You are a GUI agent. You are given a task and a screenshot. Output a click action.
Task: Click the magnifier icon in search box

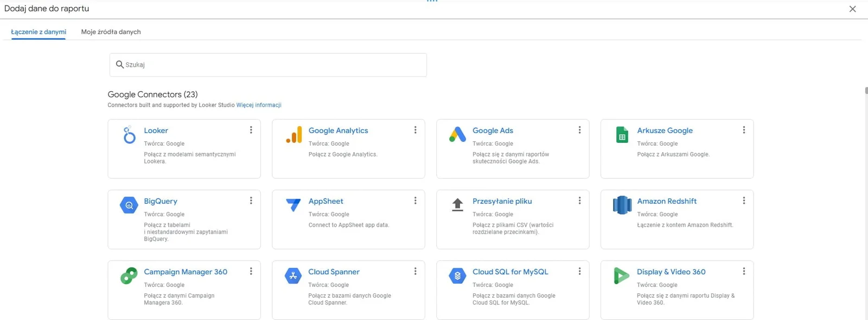coord(120,64)
